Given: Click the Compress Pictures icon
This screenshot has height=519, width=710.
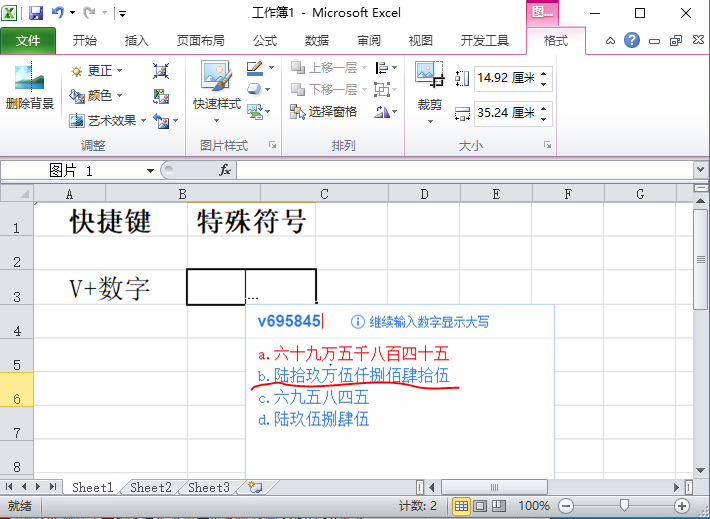Looking at the screenshot, I should (161, 71).
